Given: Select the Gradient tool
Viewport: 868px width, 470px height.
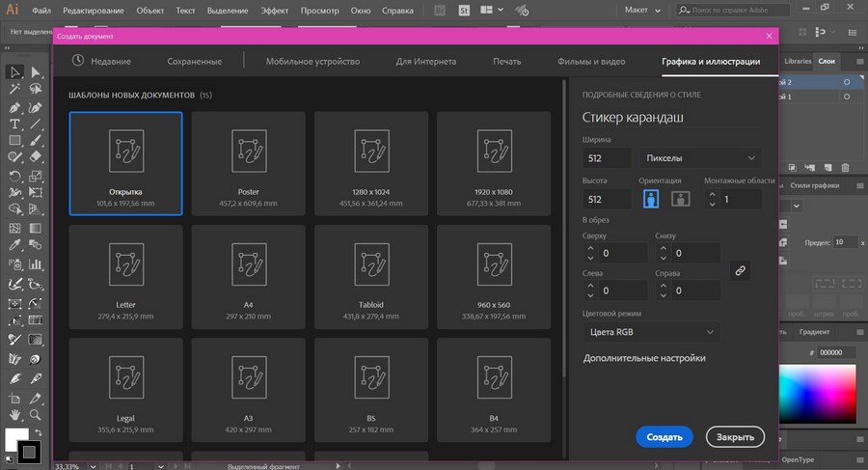Looking at the screenshot, I should pos(36,229).
